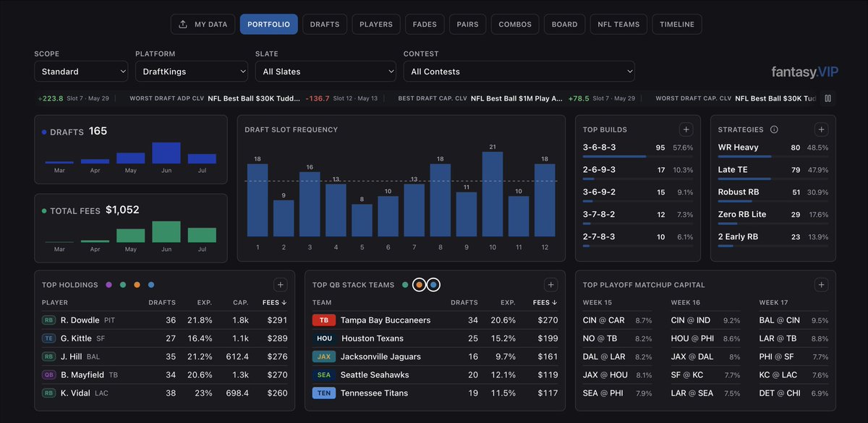
Task: Toggle orange dot filter in Top Holdings
Action: point(137,285)
